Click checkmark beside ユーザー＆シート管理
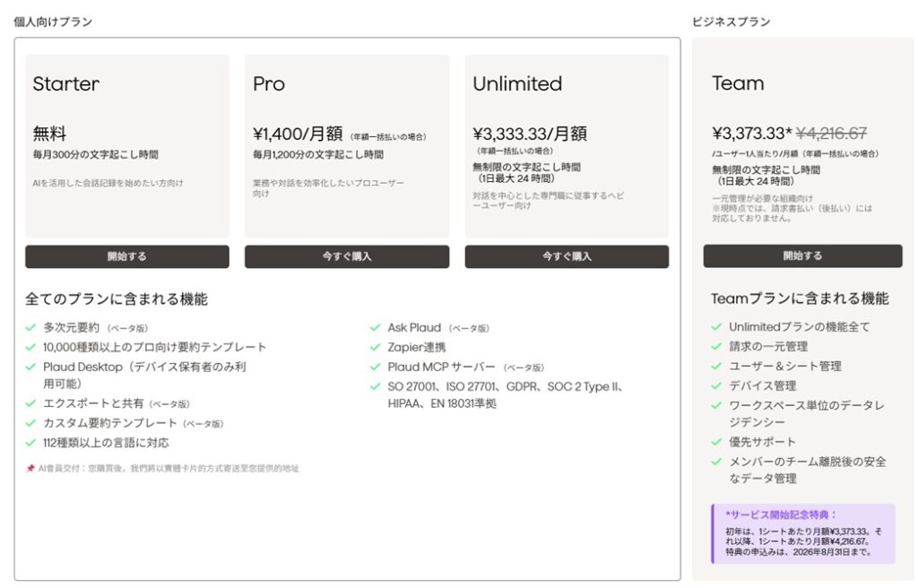 [716, 366]
